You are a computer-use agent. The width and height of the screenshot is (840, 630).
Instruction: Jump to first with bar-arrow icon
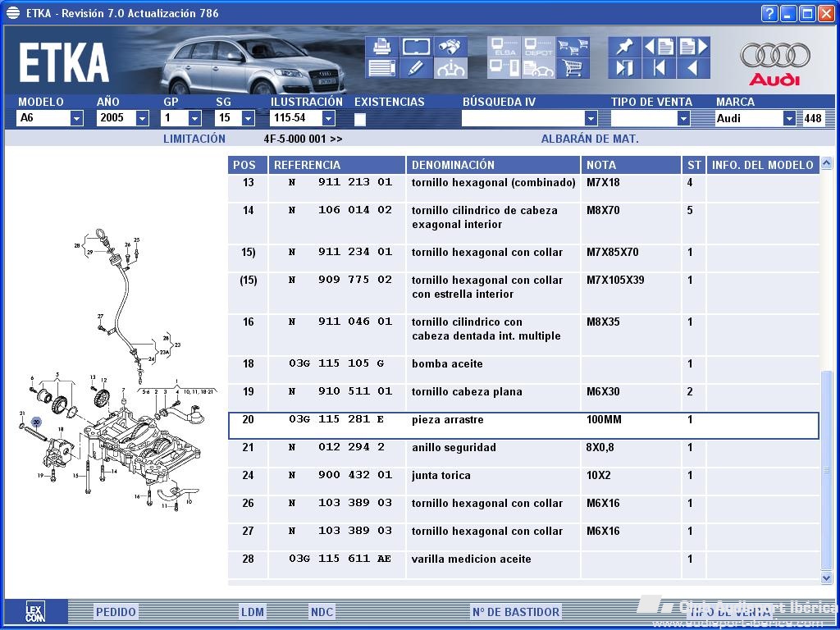659,68
